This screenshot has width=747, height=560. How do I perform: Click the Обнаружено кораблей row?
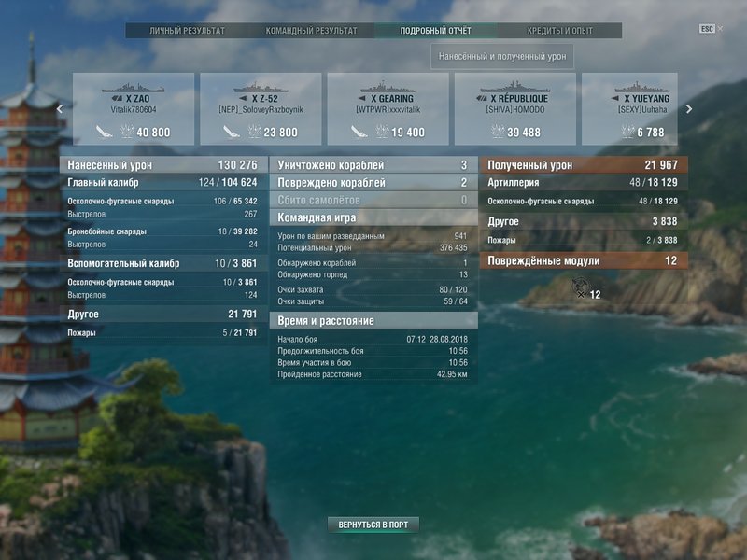tap(373, 263)
